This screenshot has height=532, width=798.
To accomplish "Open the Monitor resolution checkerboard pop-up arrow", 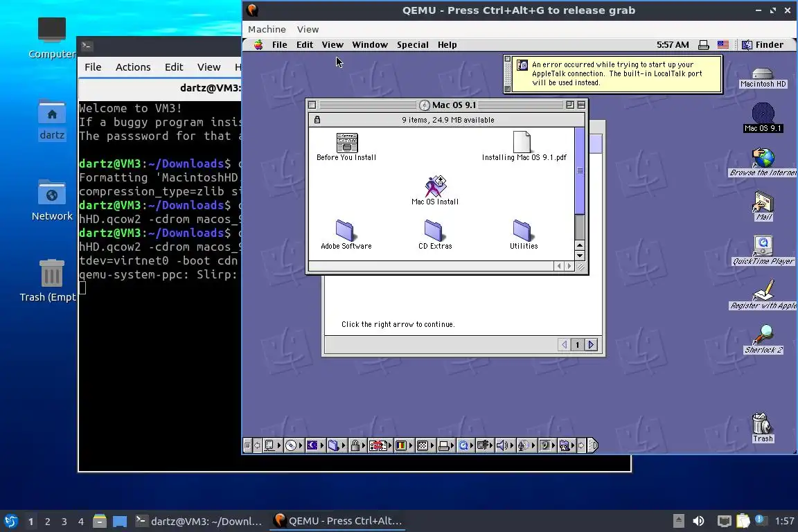I will [x=432, y=445].
